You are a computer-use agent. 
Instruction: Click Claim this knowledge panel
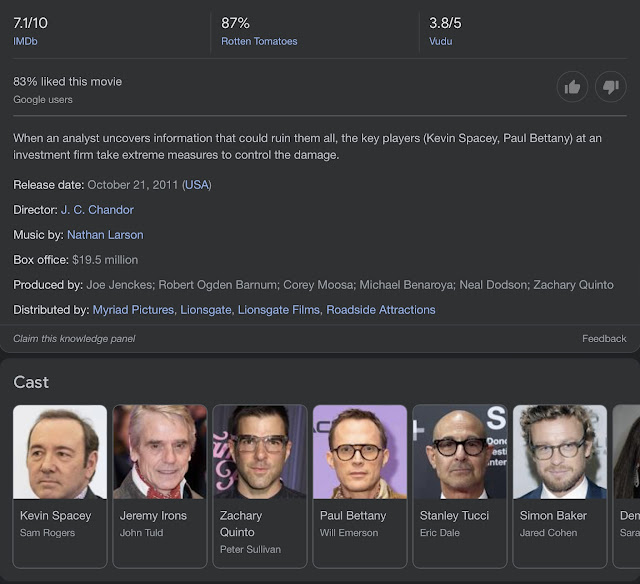click(x=74, y=339)
